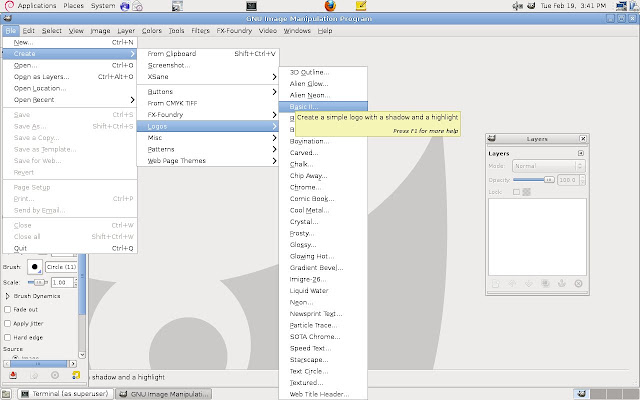Click the volume speaker icon in the tray
The image size is (640, 400).
[x=518, y=6]
